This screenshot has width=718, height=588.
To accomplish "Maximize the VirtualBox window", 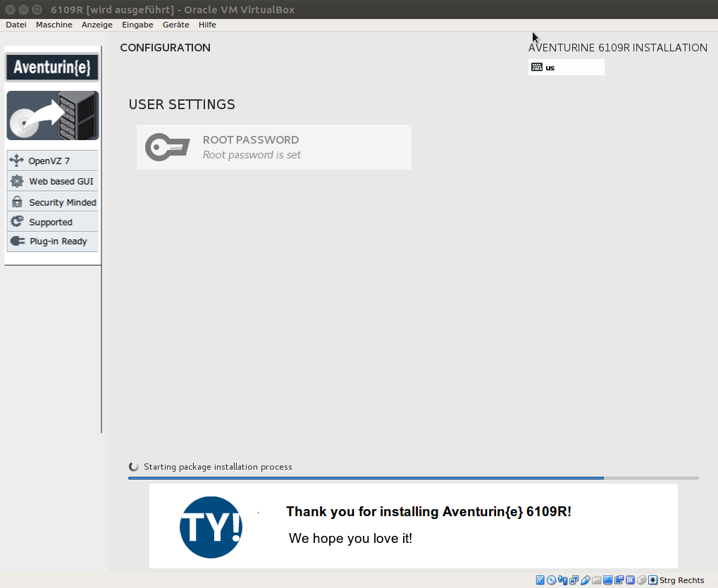I will (x=37, y=9).
